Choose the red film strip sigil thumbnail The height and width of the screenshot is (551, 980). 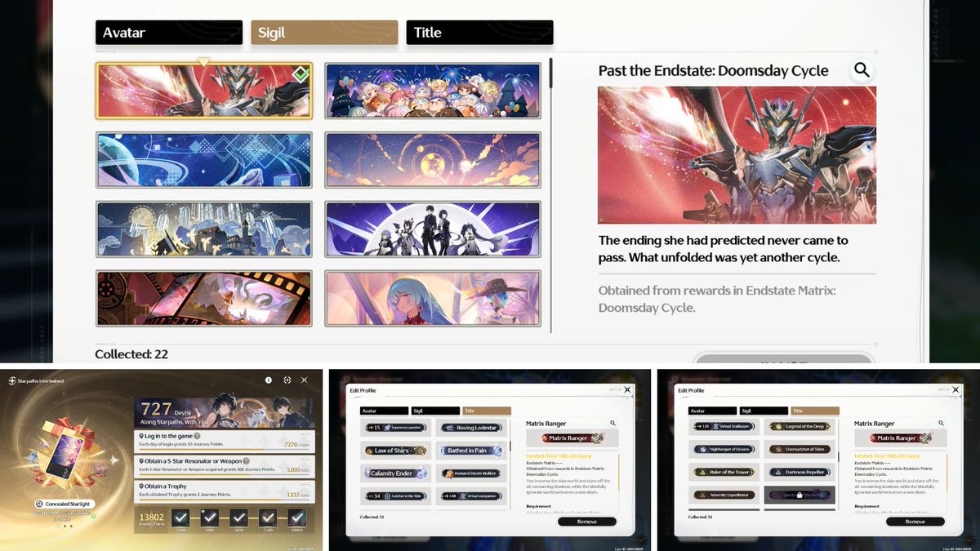pyautogui.click(x=203, y=299)
